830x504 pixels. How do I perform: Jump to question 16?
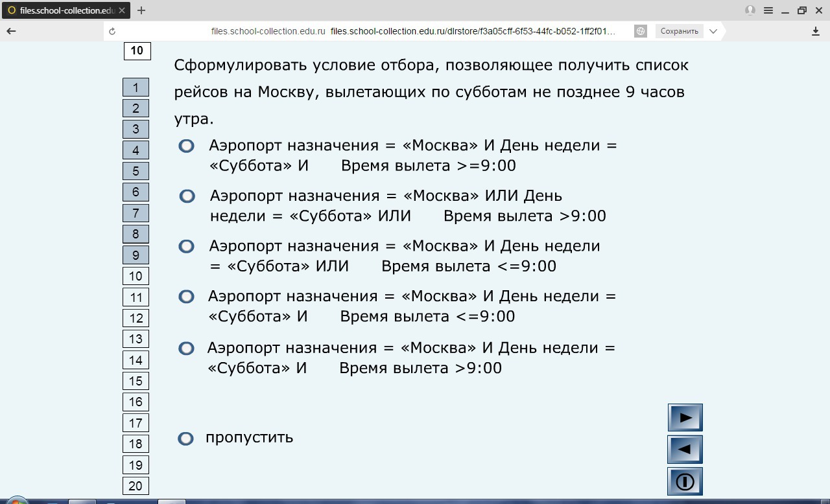(x=136, y=402)
